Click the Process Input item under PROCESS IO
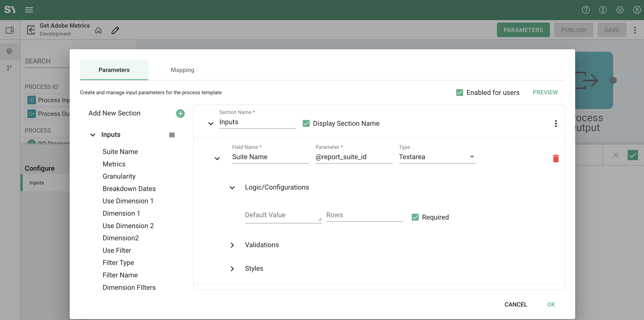 pyautogui.click(x=50, y=100)
